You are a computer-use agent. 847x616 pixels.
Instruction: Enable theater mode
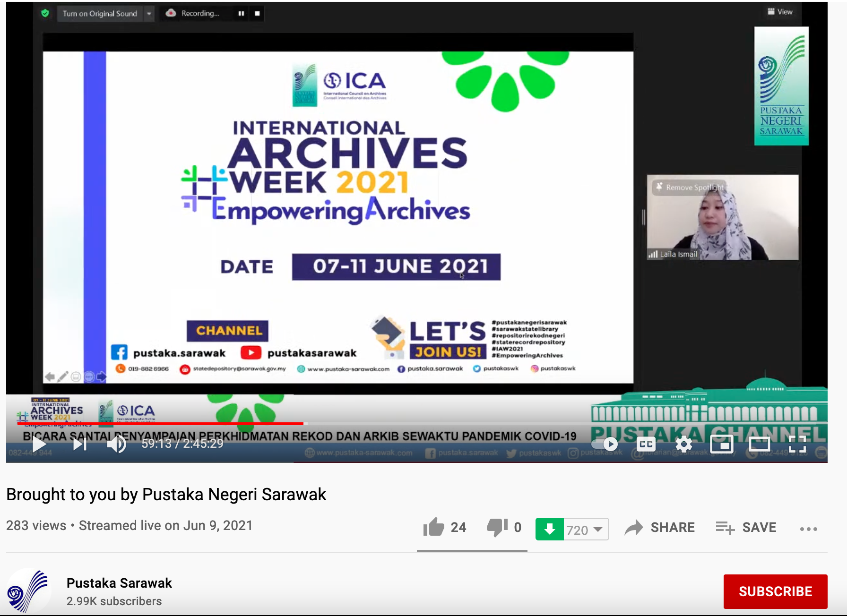coord(760,444)
